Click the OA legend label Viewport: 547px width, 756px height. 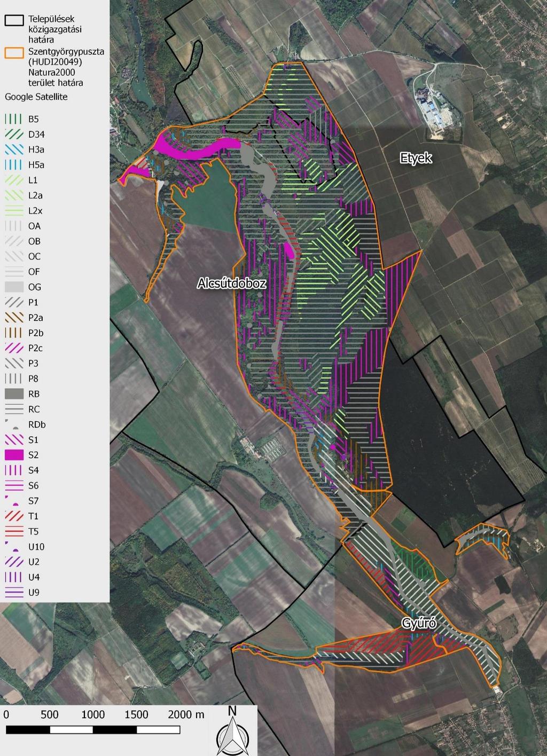click(34, 226)
